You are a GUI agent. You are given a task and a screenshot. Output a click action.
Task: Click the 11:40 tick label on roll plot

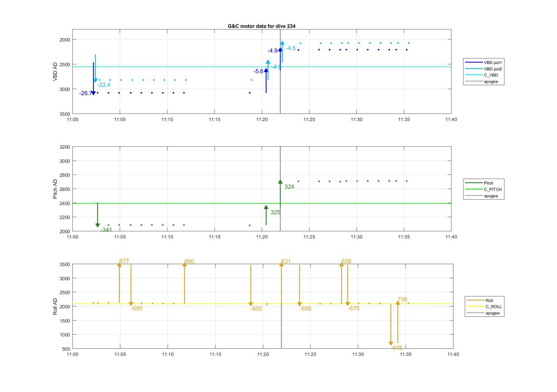(x=453, y=354)
